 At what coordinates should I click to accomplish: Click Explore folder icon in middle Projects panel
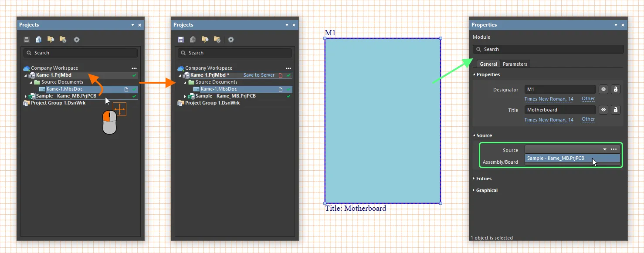click(217, 40)
